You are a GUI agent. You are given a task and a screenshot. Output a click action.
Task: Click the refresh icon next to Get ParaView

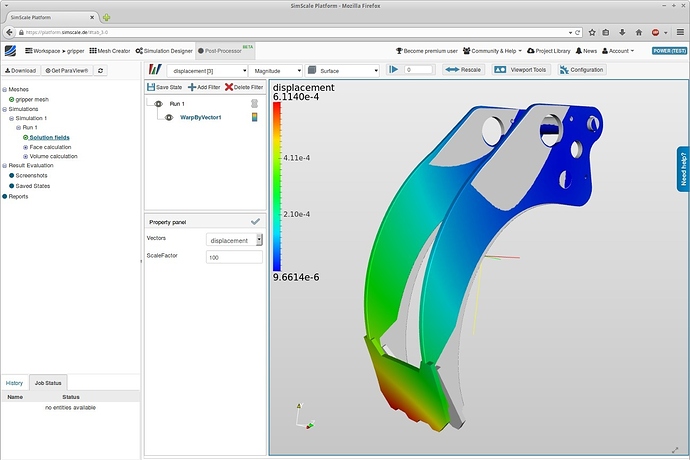tap(101, 70)
